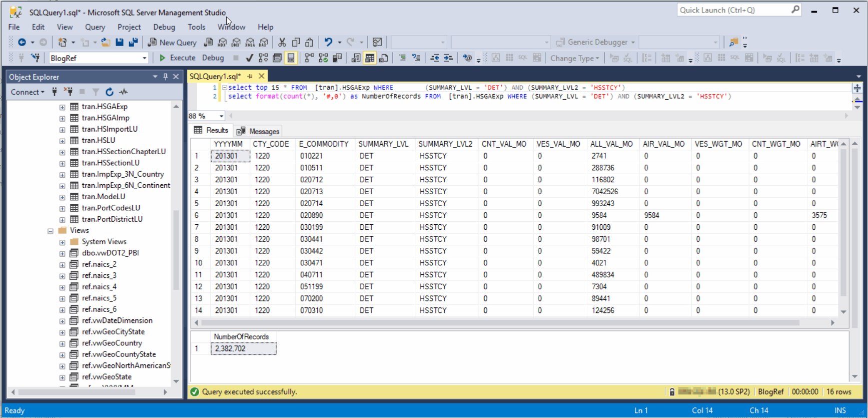The image size is (868, 418).
Task: Click the results grid horizontal scrollbar
Action: click(500, 323)
